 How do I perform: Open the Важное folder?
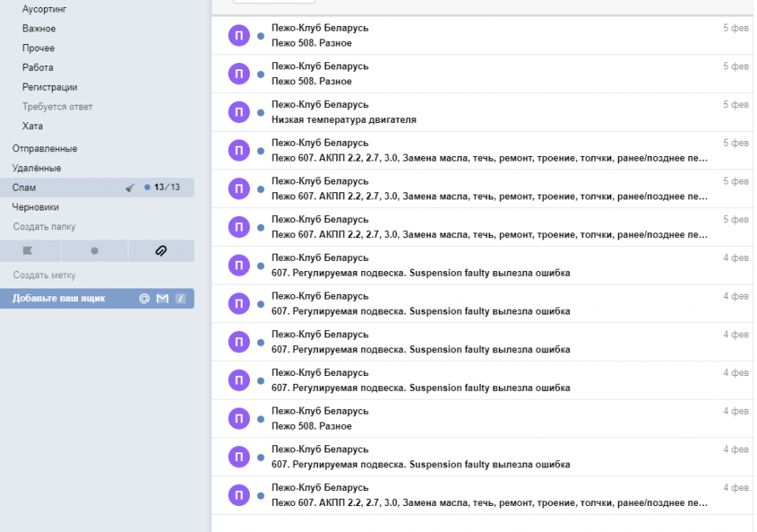39,29
